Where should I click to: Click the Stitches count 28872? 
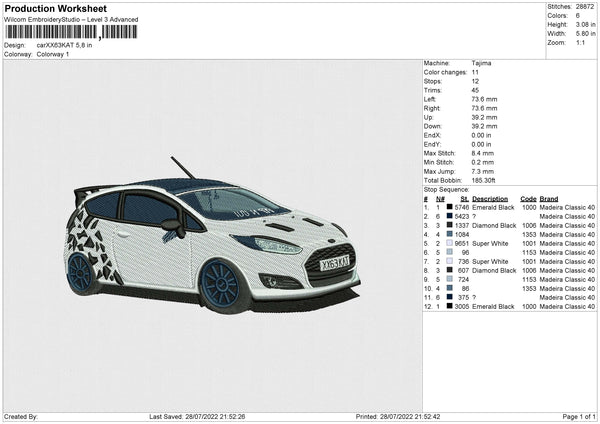point(585,7)
